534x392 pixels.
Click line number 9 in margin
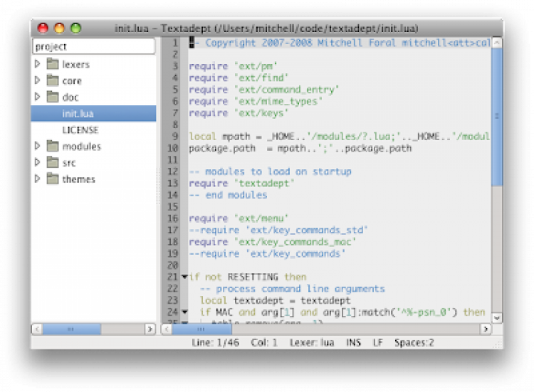click(175, 137)
